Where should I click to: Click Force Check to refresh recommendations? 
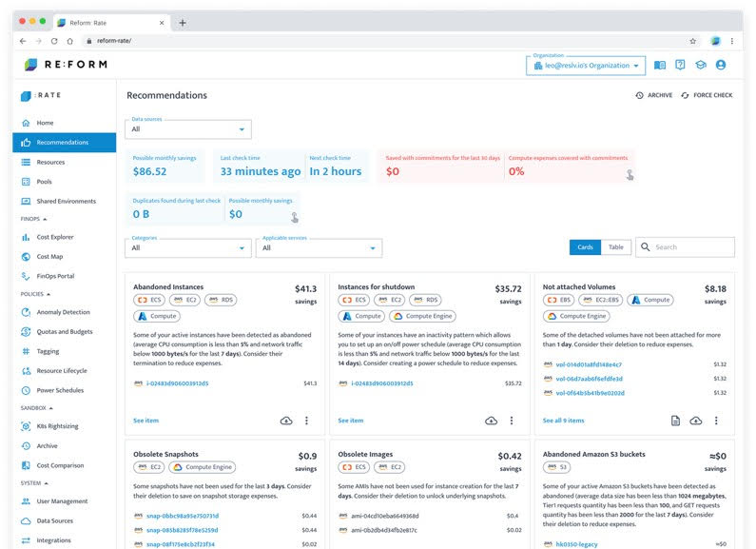tap(707, 95)
